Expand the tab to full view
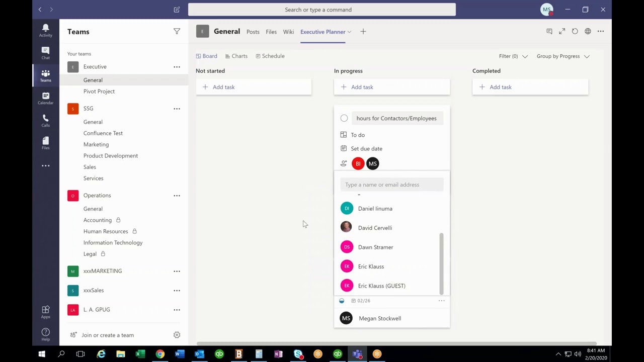644x362 pixels. pos(562,31)
